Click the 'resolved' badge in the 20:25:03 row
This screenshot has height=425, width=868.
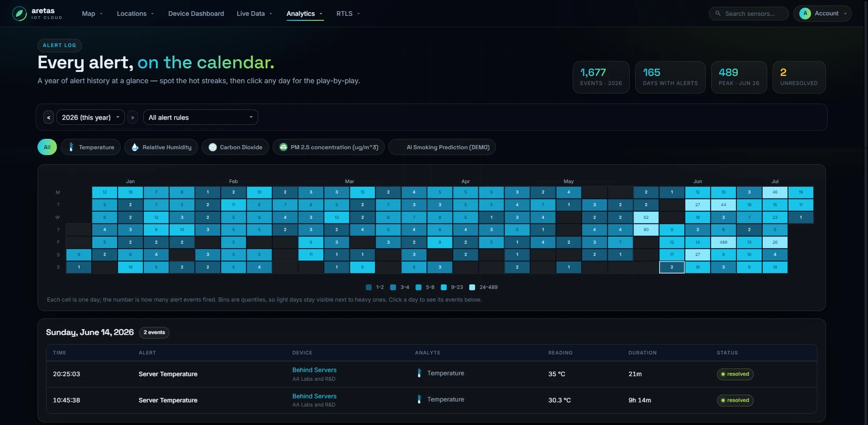click(x=735, y=374)
